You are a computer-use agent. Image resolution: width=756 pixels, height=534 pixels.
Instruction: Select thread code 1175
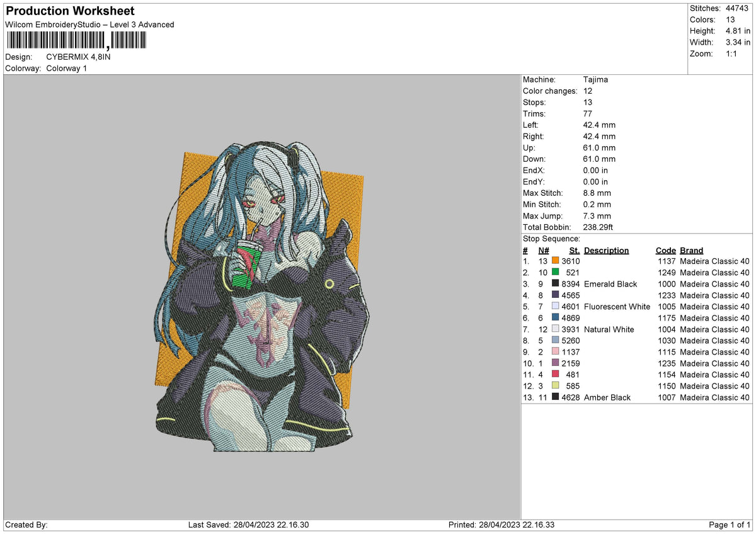click(x=667, y=317)
